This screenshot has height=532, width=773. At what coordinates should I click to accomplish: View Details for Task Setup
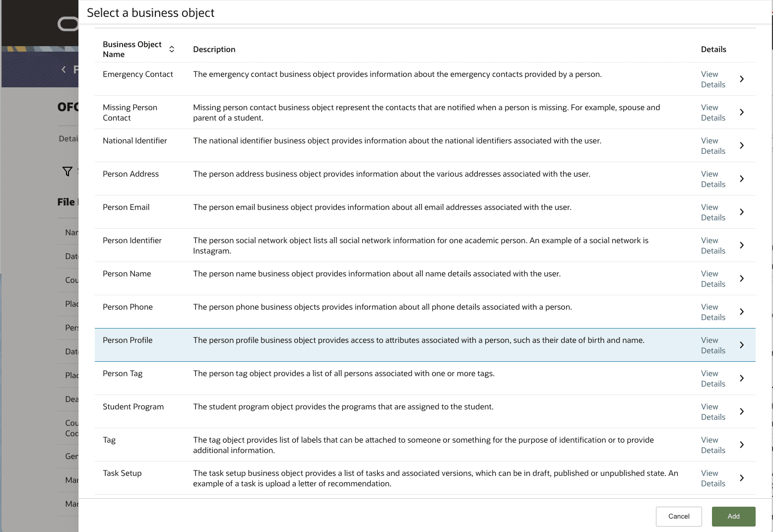click(713, 478)
